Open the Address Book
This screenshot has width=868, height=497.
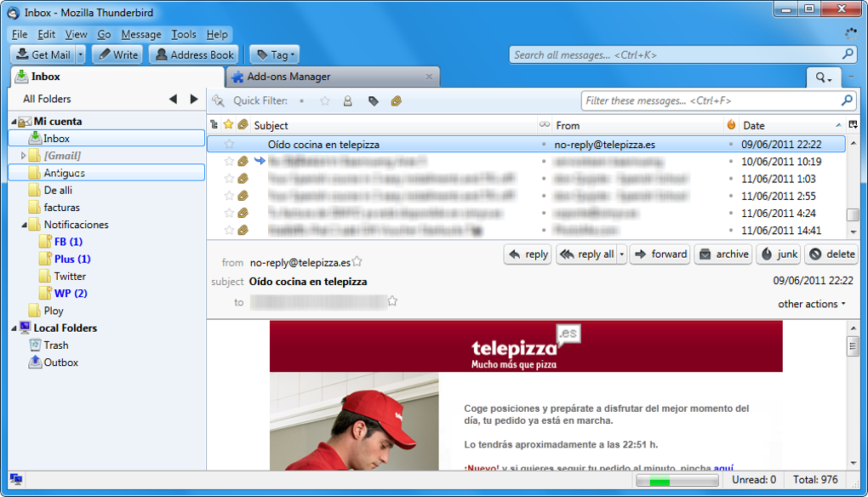click(194, 54)
